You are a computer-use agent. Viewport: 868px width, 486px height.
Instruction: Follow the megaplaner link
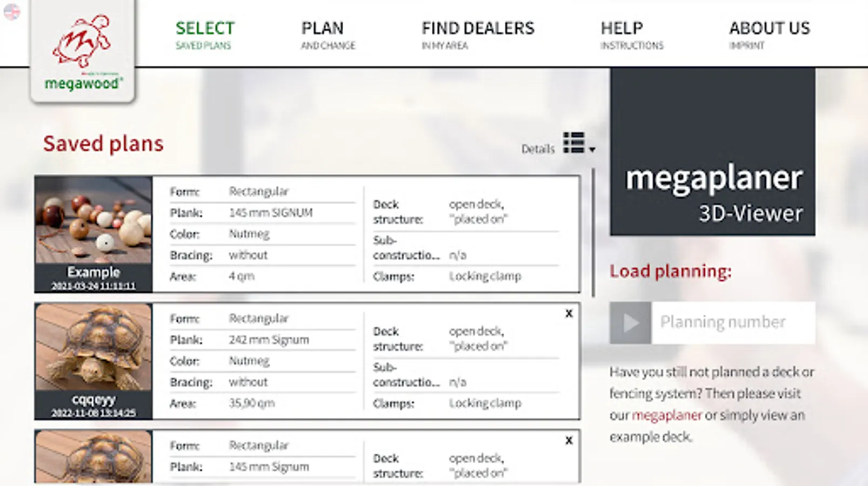pos(667,415)
